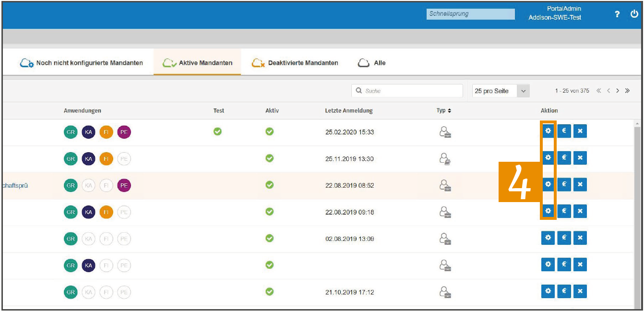
Task: Click the X action in the 22.08.2019 08:52 row
Action: pos(580,184)
